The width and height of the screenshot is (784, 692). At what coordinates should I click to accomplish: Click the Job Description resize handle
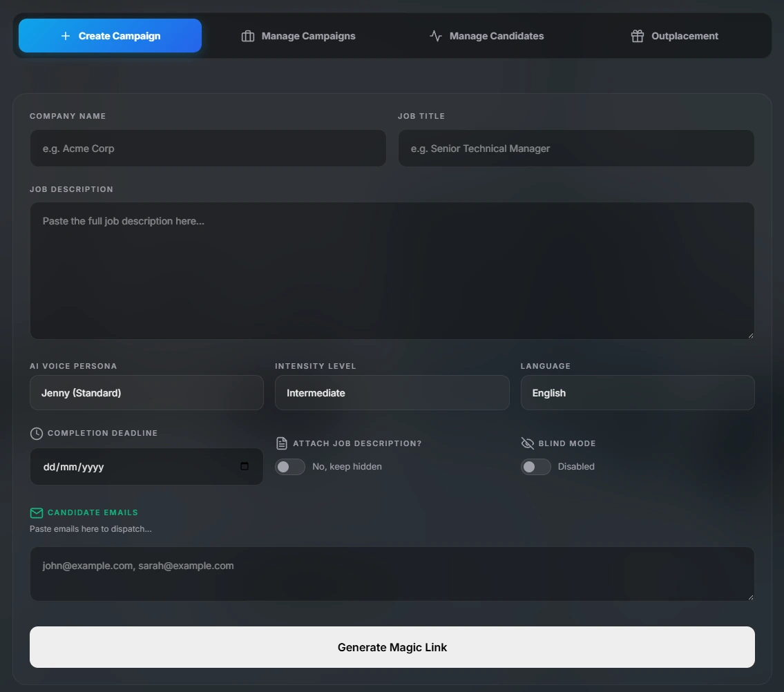click(751, 336)
